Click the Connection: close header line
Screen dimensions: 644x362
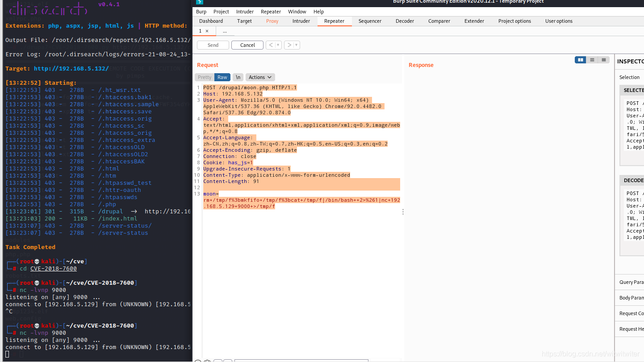230,156
